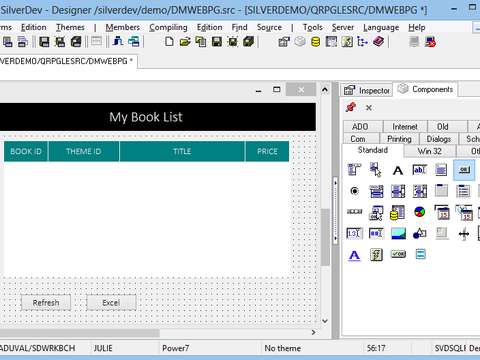The width and height of the screenshot is (480, 360).
Task: Select the Image component (landscape picture)
Action: click(x=398, y=233)
